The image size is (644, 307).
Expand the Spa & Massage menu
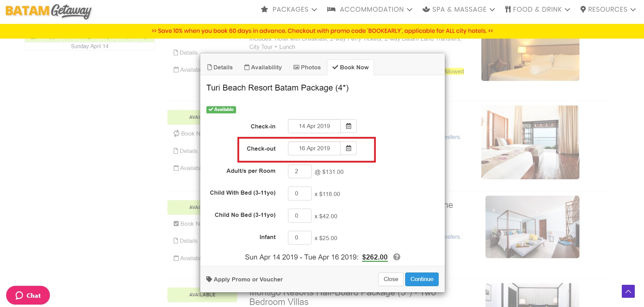[458, 10]
